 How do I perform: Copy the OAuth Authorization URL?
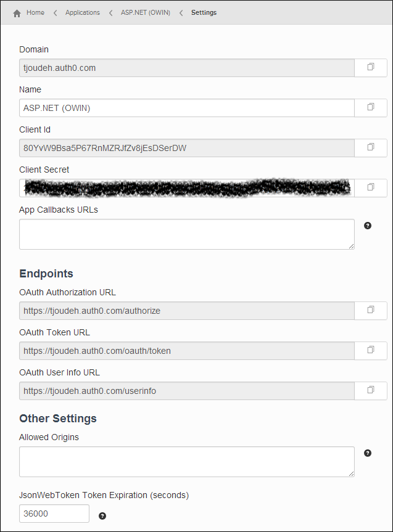pyautogui.click(x=371, y=311)
